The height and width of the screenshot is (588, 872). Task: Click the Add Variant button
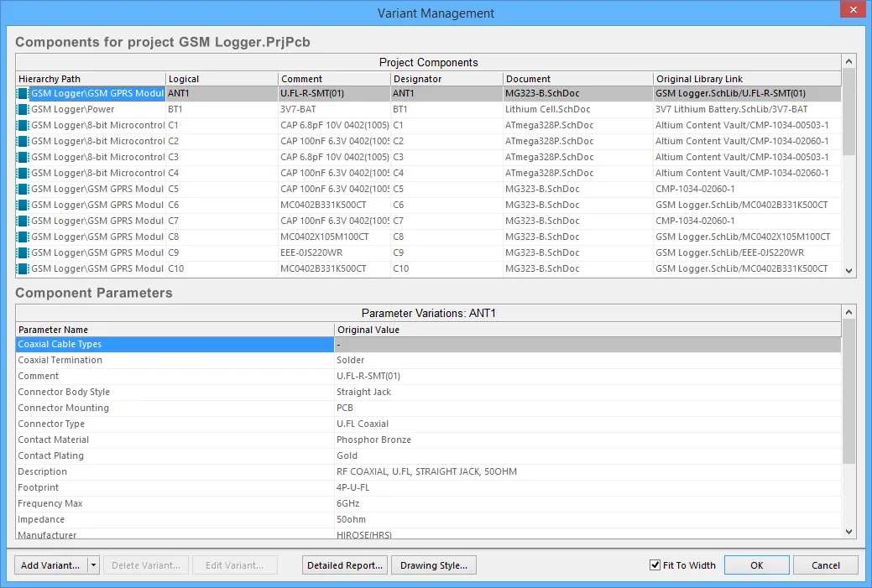point(50,565)
